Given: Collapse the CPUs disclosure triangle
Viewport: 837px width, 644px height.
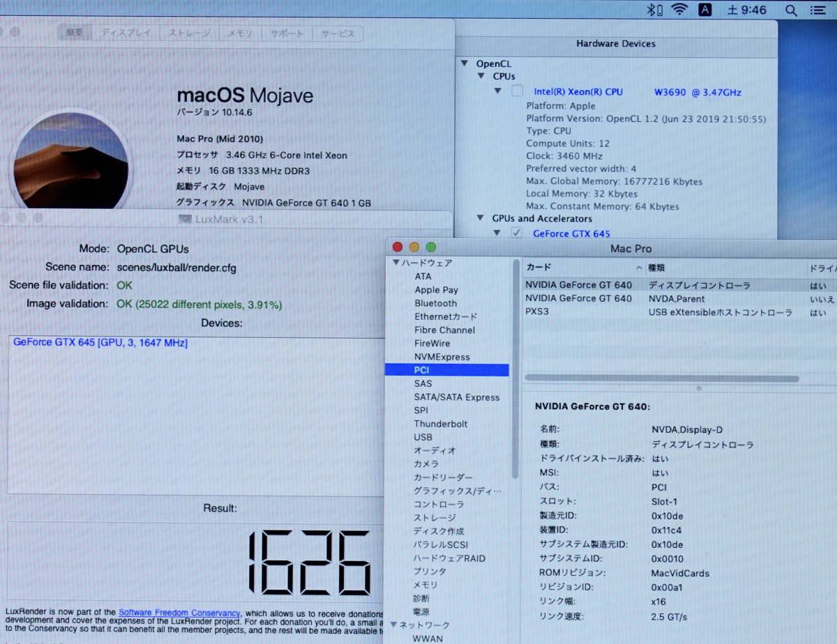Looking at the screenshot, I should coord(482,76).
